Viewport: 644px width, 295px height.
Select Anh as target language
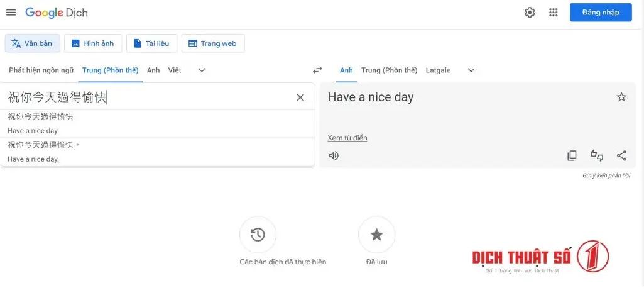click(x=346, y=70)
